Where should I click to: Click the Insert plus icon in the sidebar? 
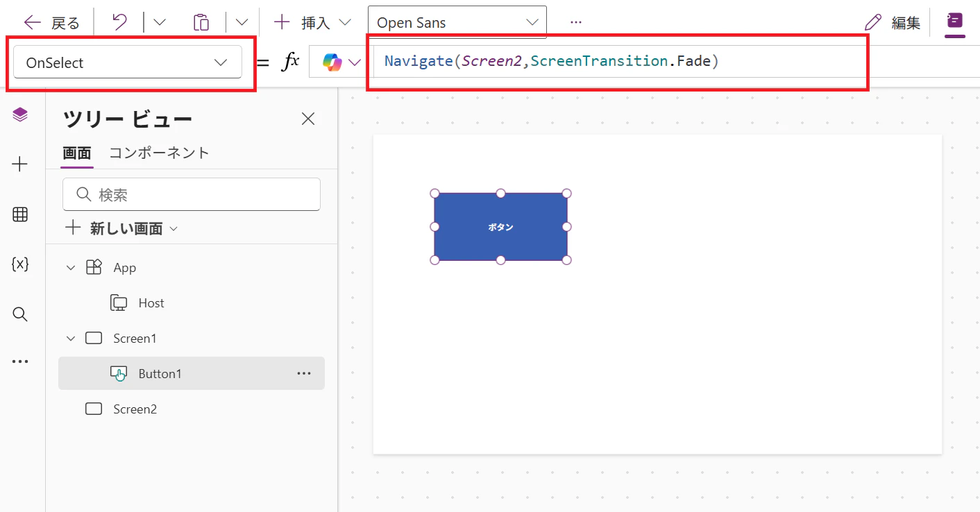(20, 164)
